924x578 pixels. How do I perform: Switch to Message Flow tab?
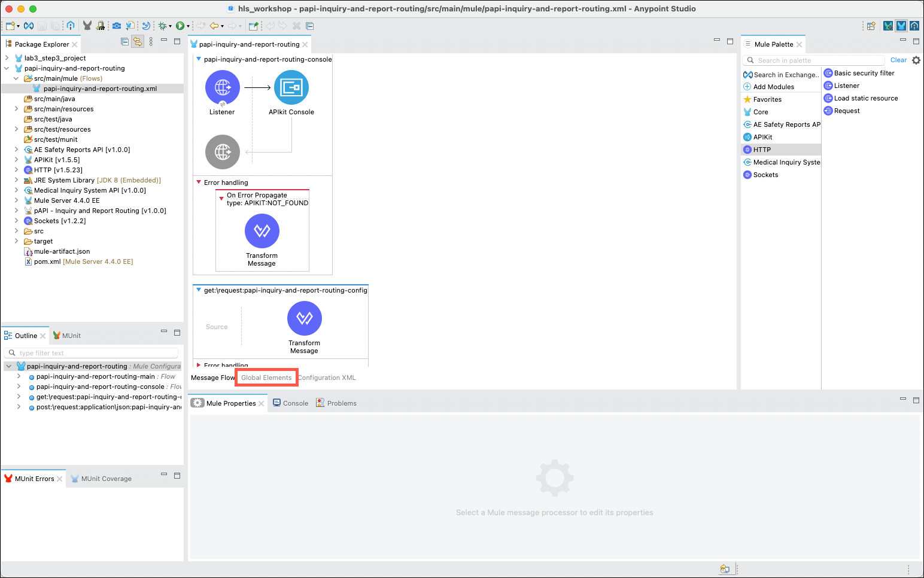tap(213, 378)
